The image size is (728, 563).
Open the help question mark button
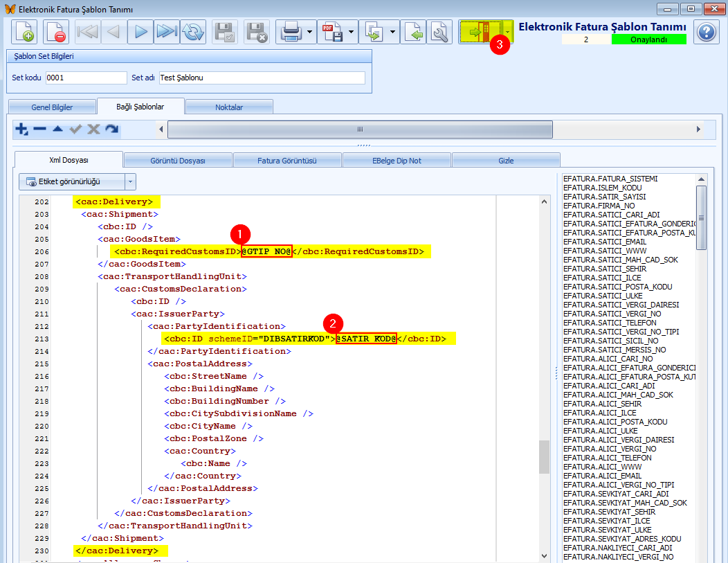click(707, 32)
